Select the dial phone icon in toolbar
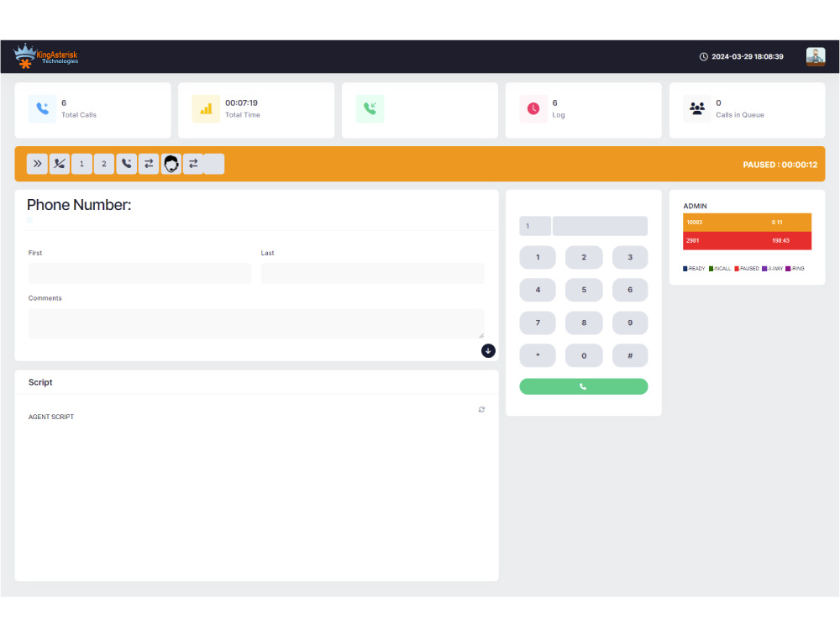This screenshot has height=630, width=840. (x=126, y=164)
